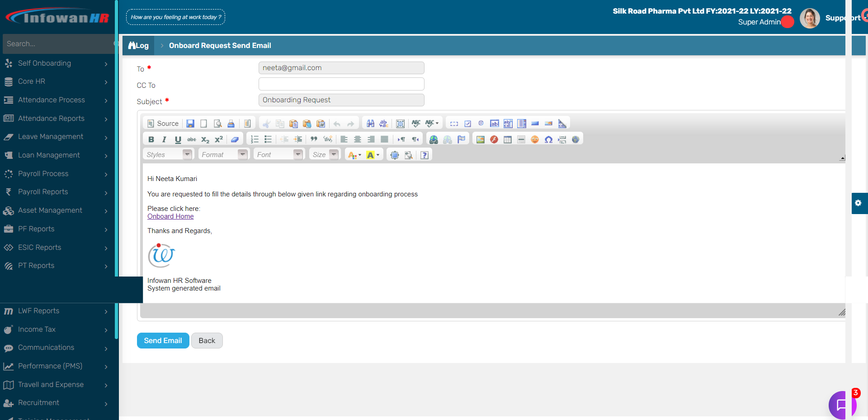The height and width of the screenshot is (420, 868).
Task: Click the Send Email button
Action: [x=163, y=340]
